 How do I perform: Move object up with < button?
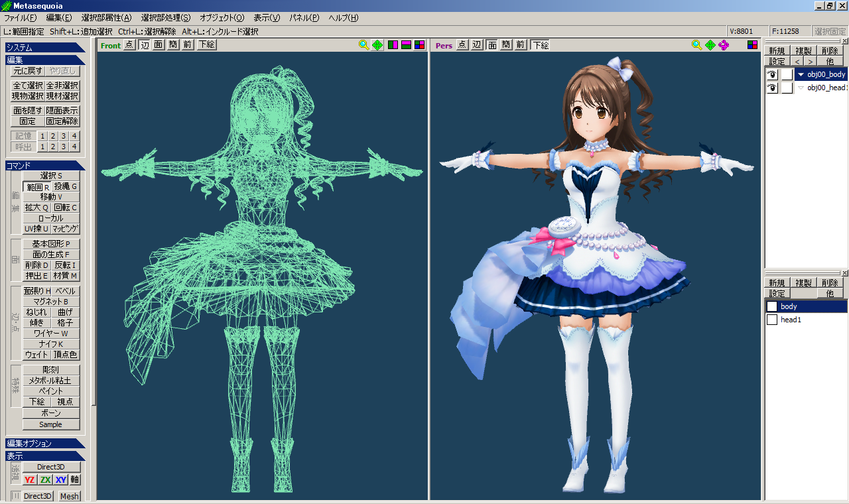pos(798,62)
